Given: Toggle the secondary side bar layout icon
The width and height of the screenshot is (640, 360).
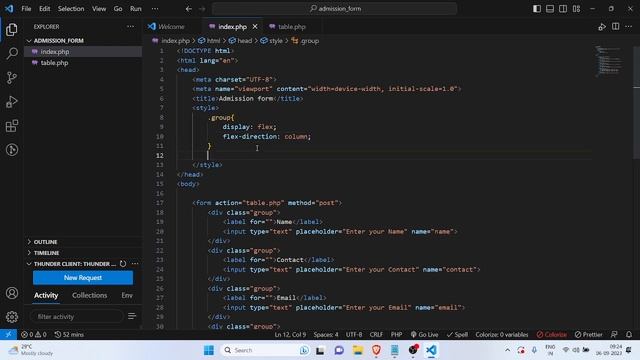Looking at the screenshot, I should pos(563,9).
